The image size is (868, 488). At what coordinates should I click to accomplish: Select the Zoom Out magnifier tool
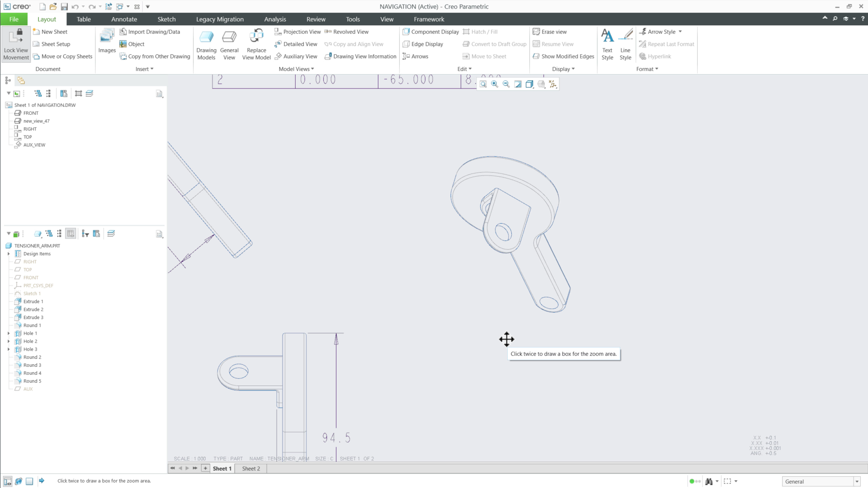506,84
